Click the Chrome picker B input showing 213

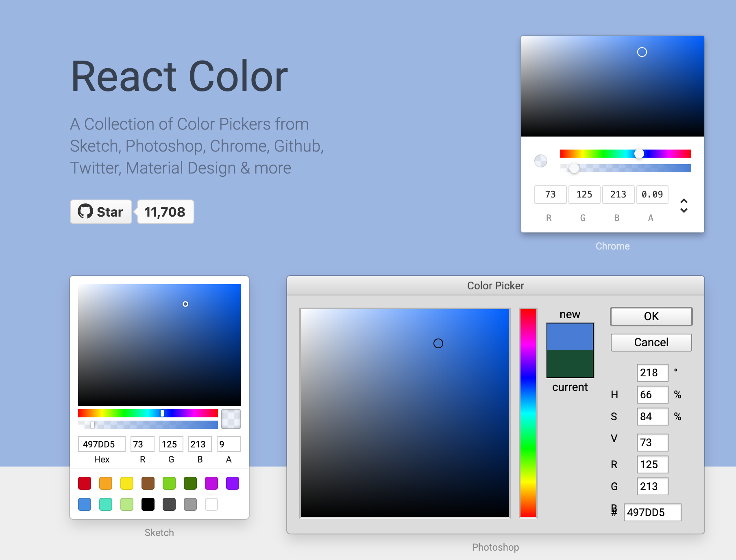618,195
